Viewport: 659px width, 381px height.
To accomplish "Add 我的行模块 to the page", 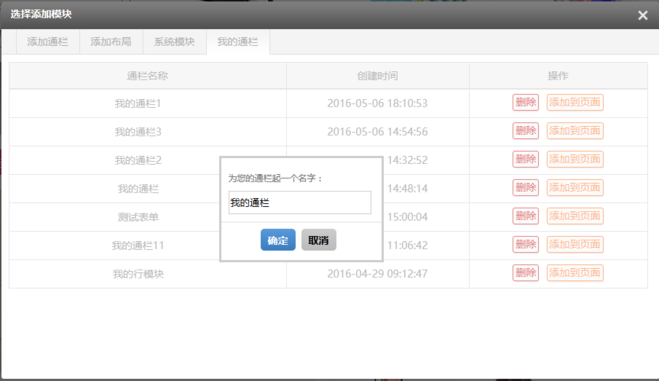I will 575,273.
